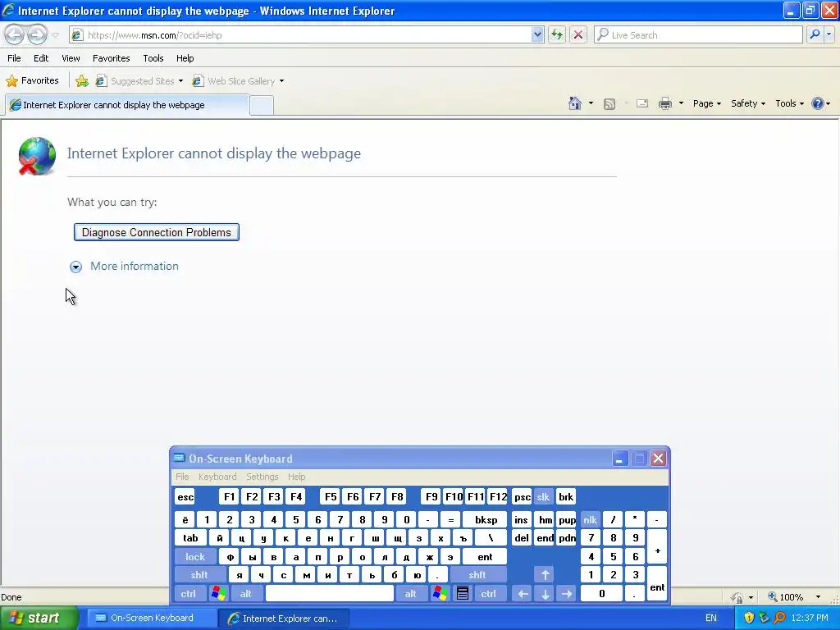Open the Web Slice Gallery dropdown

pos(282,81)
